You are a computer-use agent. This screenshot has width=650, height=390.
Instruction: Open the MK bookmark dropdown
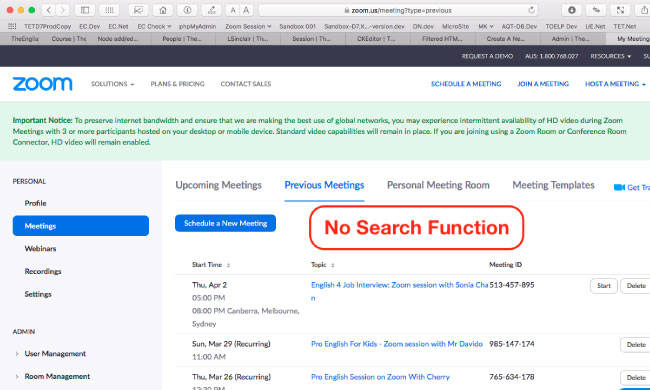486,26
